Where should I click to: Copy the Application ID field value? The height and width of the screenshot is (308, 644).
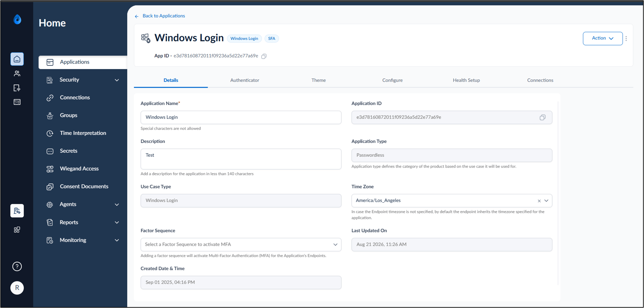coord(543,118)
